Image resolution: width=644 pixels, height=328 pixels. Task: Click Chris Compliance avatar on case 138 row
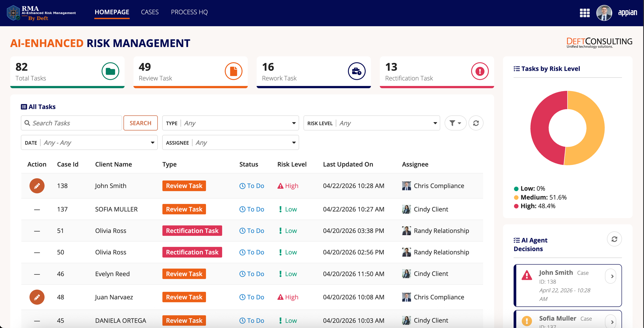coord(407,186)
